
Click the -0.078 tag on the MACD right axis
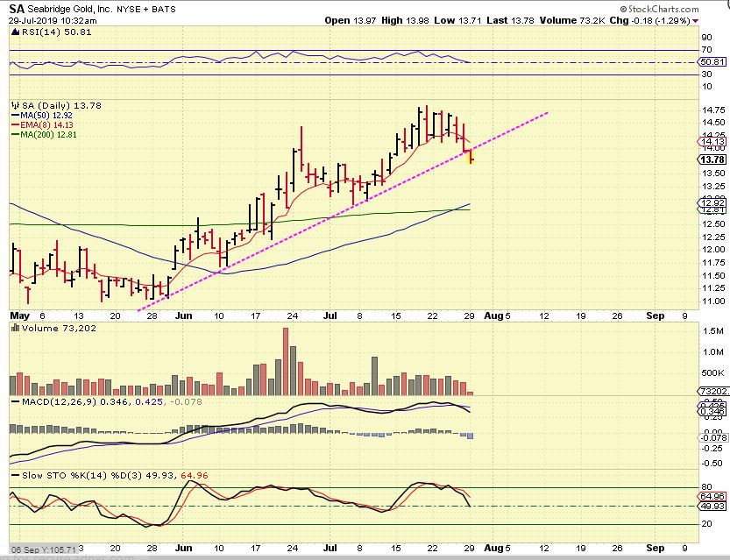tap(712, 437)
